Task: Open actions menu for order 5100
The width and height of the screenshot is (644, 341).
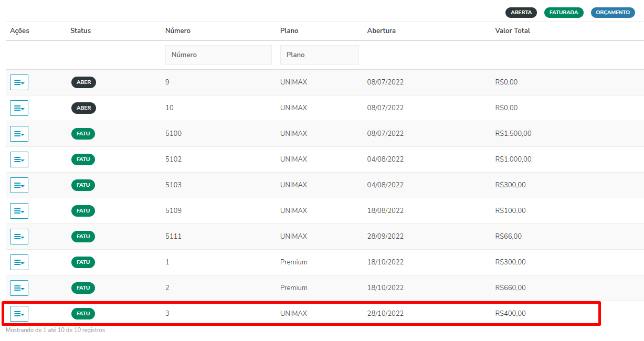Action: (x=19, y=134)
